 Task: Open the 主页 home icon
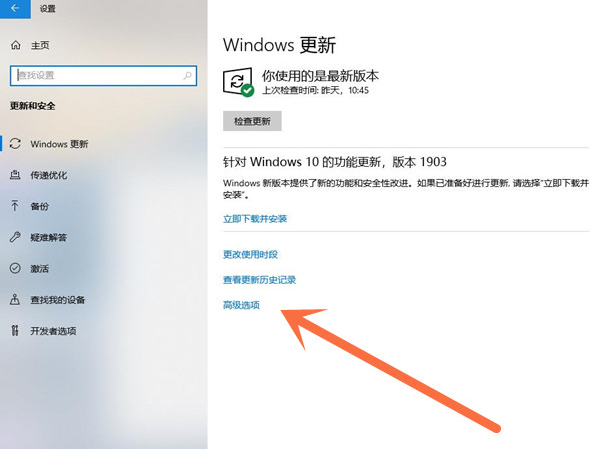click(x=15, y=45)
